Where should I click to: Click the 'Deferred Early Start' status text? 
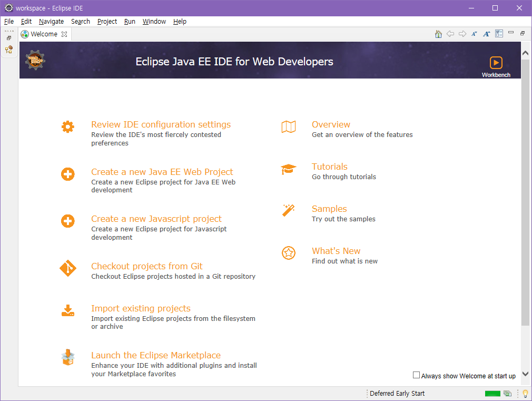click(x=397, y=394)
